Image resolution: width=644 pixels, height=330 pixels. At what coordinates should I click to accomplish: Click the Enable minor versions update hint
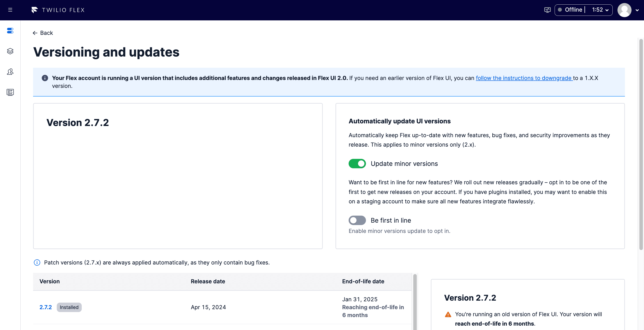point(399,231)
